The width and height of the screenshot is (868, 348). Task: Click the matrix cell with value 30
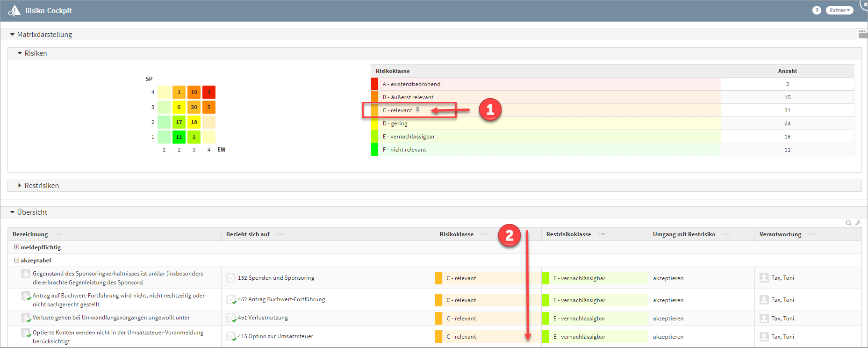pyautogui.click(x=194, y=107)
